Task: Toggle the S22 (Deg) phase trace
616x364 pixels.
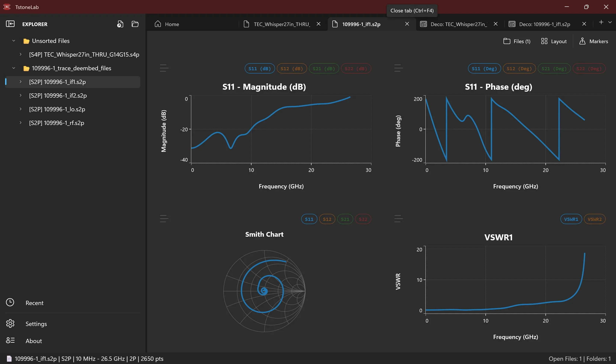Action: 589,68
